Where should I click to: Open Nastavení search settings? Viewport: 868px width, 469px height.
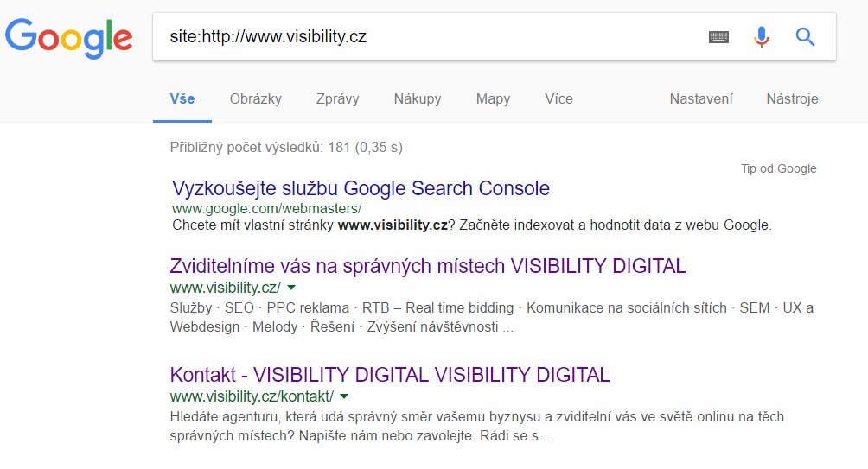(x=701, y=98)
